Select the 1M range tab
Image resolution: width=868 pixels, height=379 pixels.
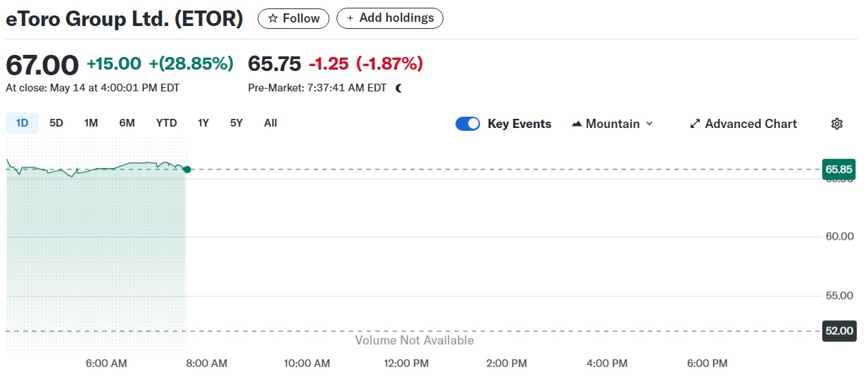point(91,123)
